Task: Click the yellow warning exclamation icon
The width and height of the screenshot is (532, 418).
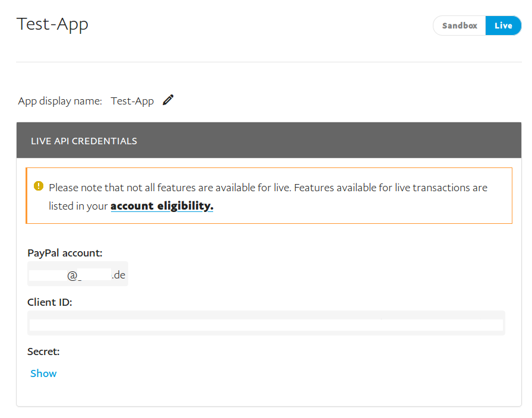Action: pyautogui.click(x=39, y=186)
